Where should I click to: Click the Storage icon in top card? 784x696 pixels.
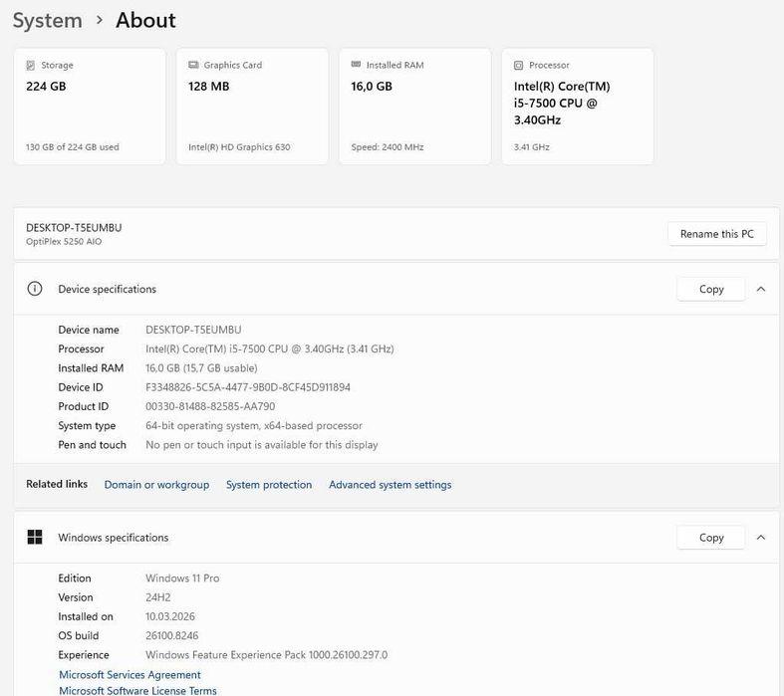pos(31,66)
